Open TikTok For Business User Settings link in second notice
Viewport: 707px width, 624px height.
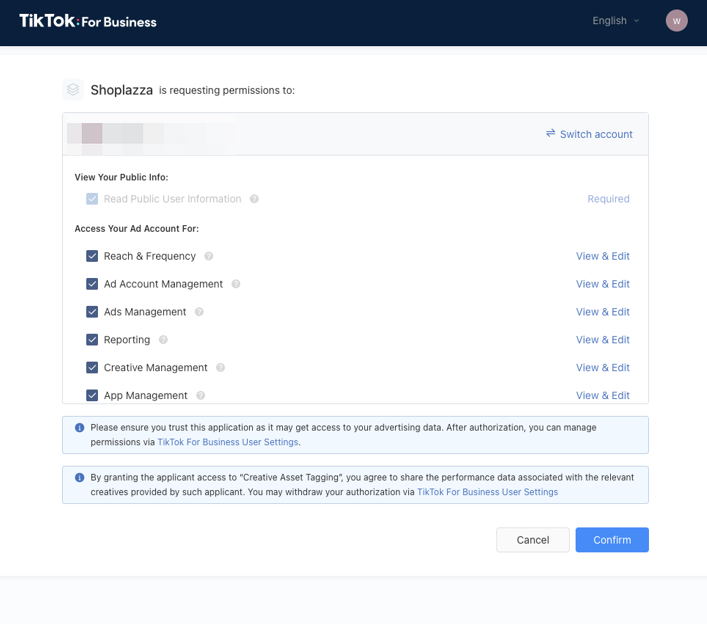(487, 492)
